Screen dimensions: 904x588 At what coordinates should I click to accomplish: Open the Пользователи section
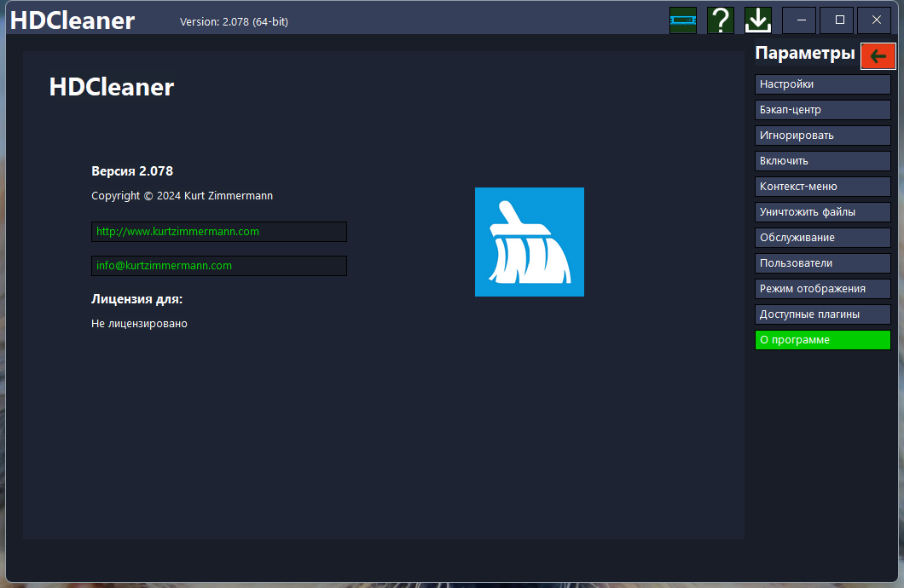pyautogui.click(x=822, y=263)
